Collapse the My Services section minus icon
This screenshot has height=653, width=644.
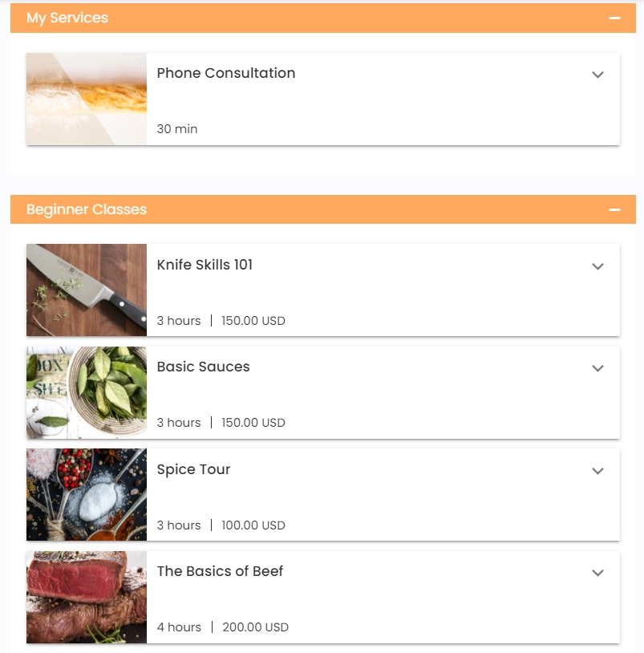[615, 18]
